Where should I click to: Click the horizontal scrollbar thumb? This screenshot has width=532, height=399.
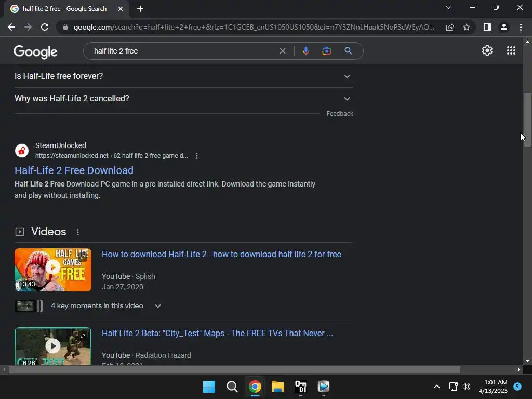(x=234, y=369)
